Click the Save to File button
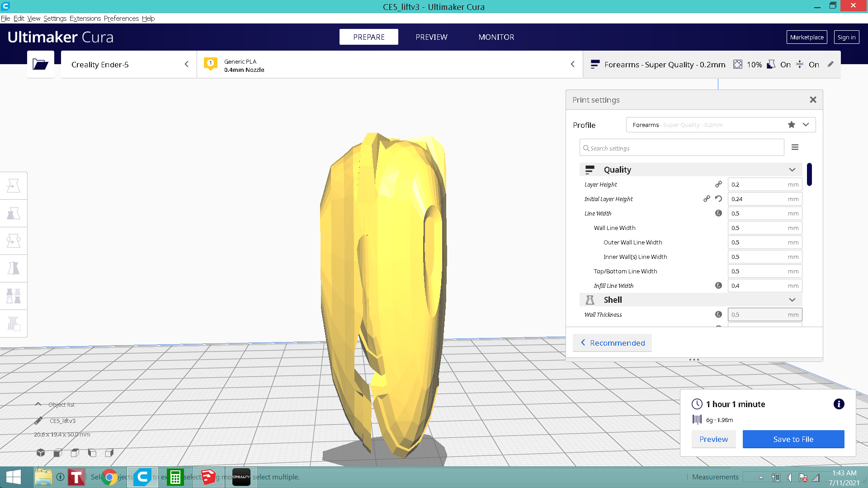This screenshot has height=488, width=868. (x=793, y=439)
